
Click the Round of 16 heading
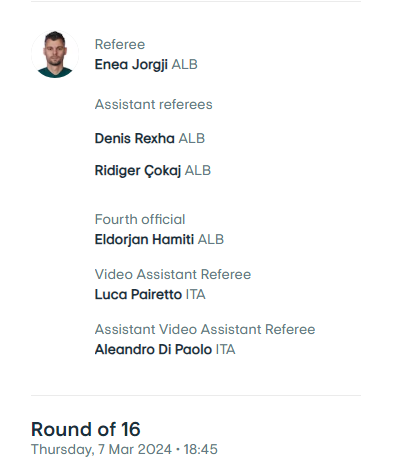86,429
